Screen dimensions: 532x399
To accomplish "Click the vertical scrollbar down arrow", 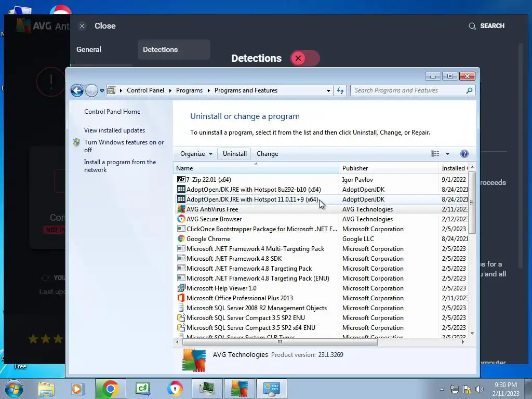I will 472,334.
